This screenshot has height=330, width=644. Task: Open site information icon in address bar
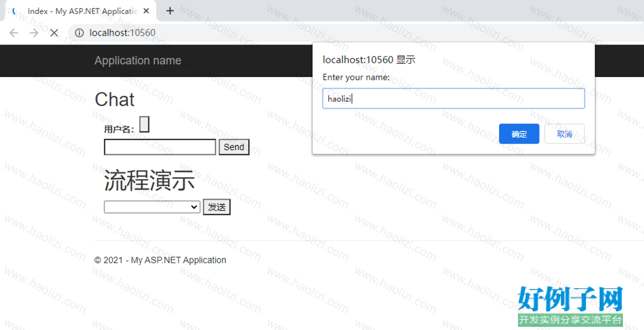(79, 33)
